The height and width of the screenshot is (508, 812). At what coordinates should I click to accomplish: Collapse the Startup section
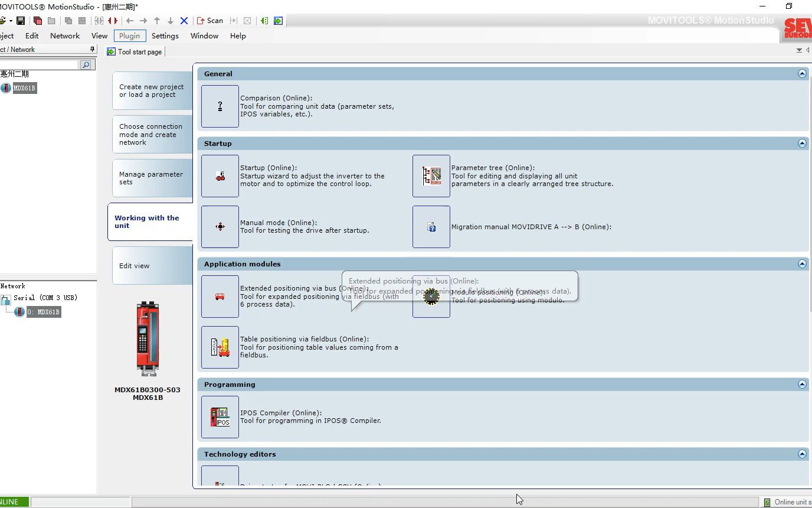pos(802,144)
